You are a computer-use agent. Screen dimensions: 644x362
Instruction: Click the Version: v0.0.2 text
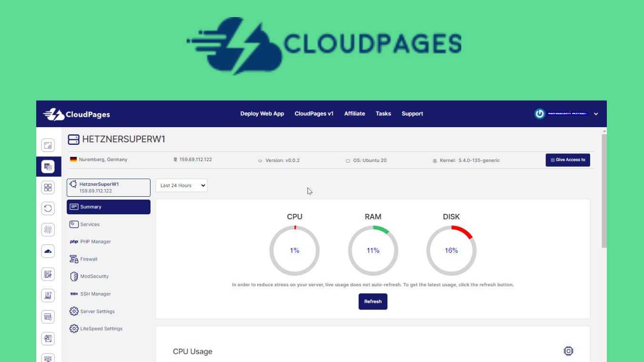(282, 161)
